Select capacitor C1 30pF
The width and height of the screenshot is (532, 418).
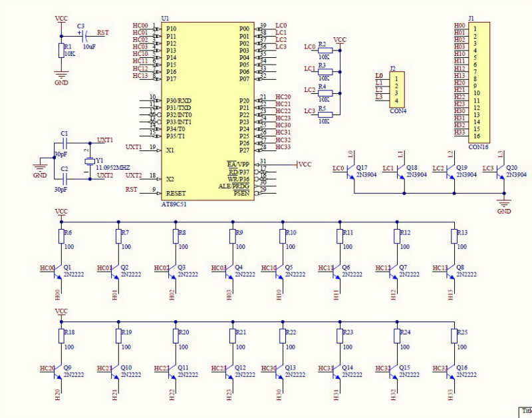(64, 143)
